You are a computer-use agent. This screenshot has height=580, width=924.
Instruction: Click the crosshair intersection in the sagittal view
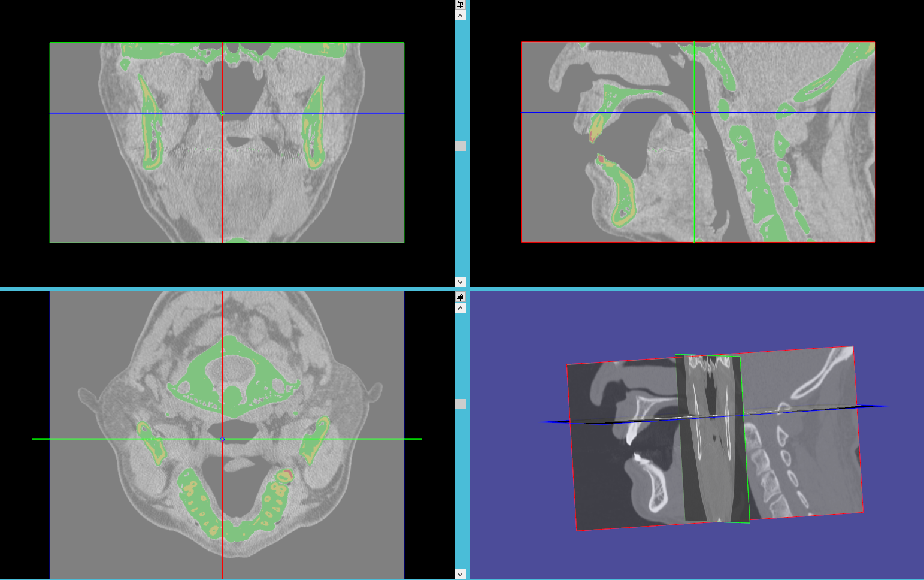coord(694,112)
